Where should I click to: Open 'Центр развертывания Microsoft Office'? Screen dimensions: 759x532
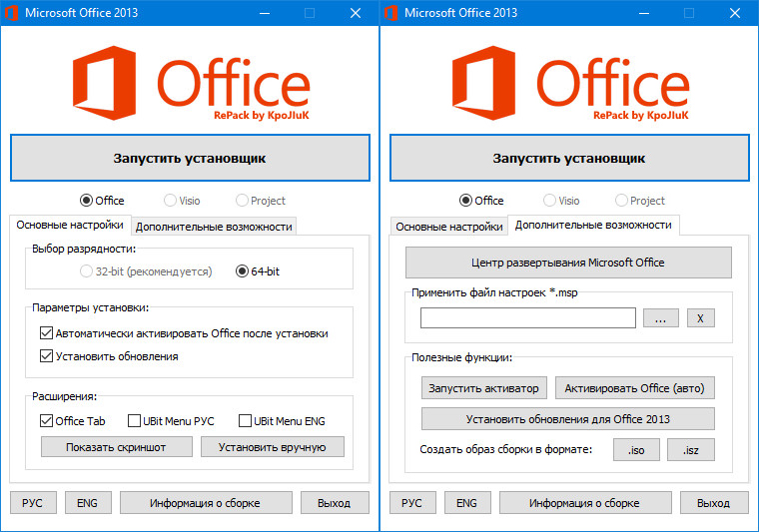(567, 263)
